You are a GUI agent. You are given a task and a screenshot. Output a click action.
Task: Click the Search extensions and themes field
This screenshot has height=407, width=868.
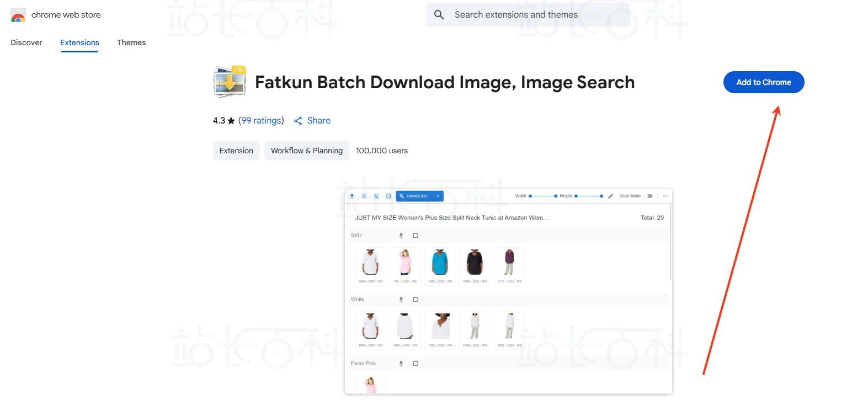(535, 15)
